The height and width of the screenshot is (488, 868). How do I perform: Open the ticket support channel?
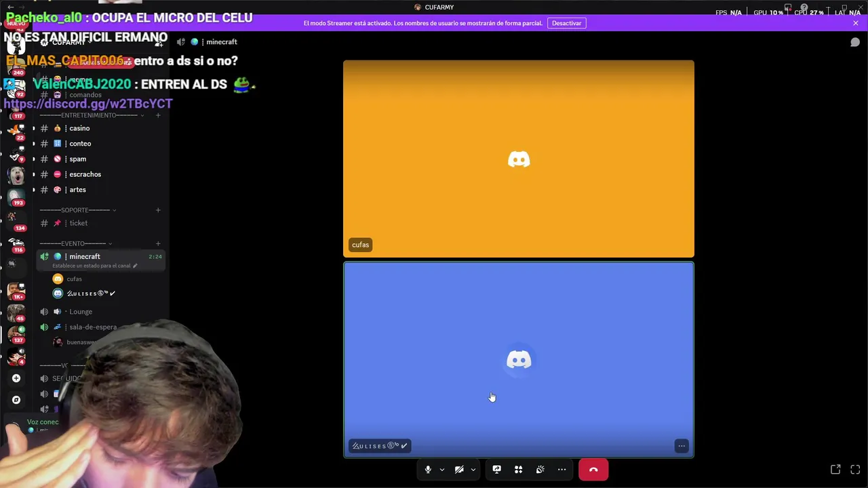point(100,223)
